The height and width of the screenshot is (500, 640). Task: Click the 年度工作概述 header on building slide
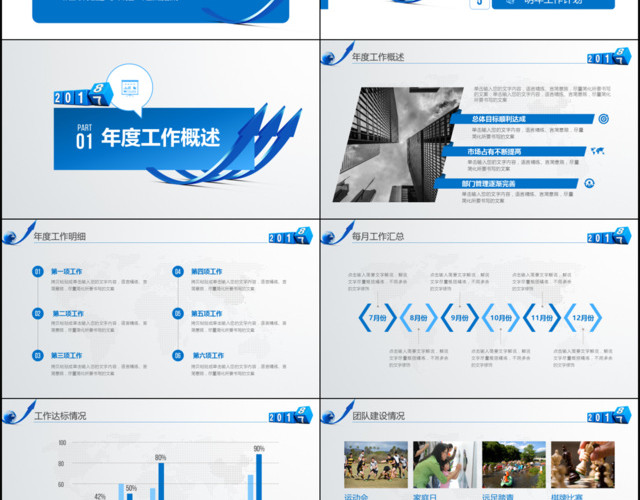[x=378, y=57]
